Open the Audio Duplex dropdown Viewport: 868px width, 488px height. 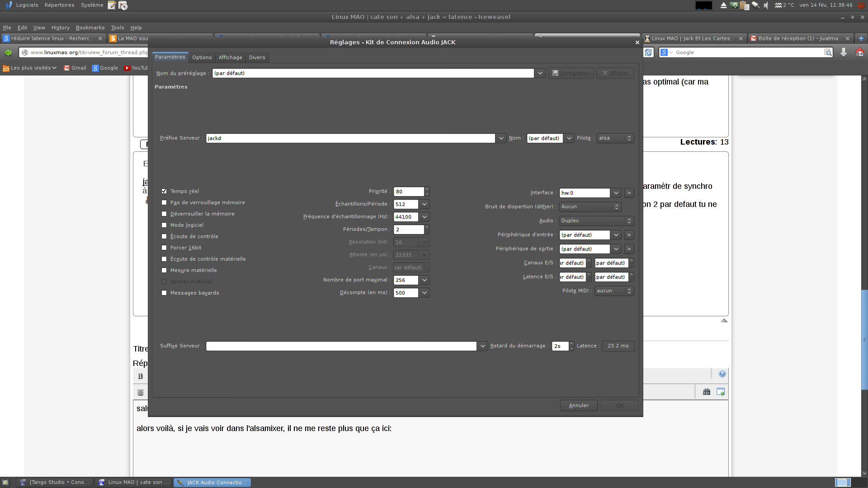(596, 221)
